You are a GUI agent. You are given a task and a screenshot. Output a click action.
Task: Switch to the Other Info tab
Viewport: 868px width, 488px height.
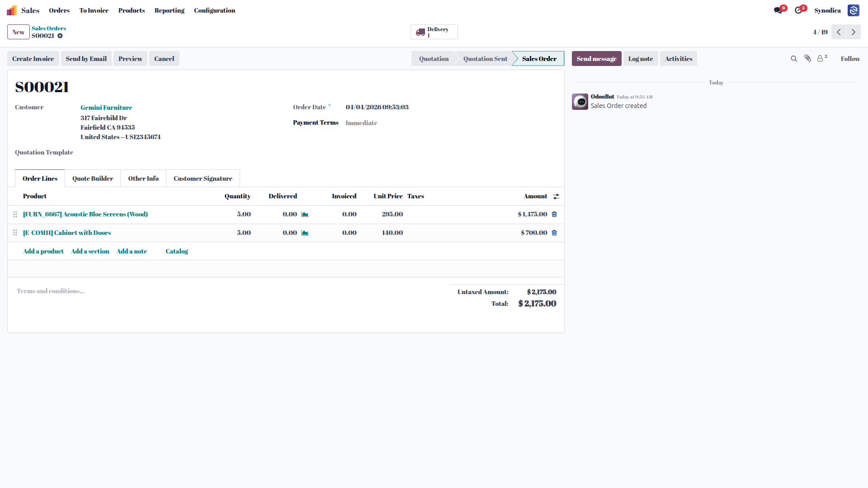(x=143, y=178)
